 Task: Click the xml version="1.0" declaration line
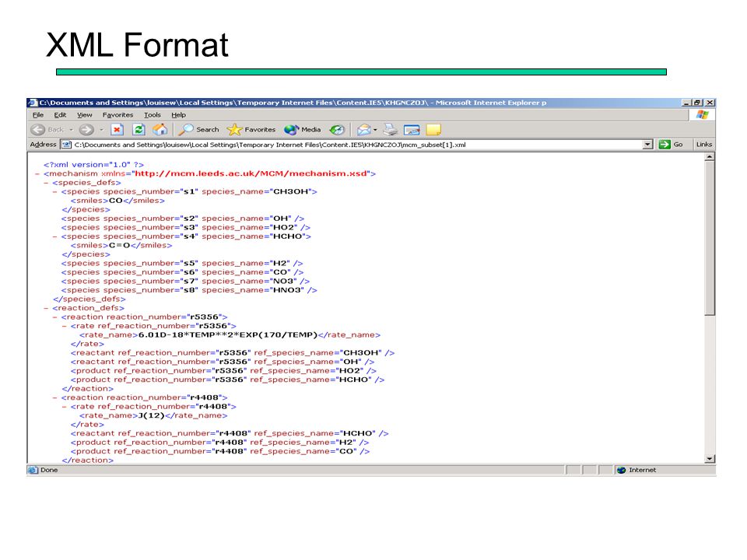coord(93,165)
